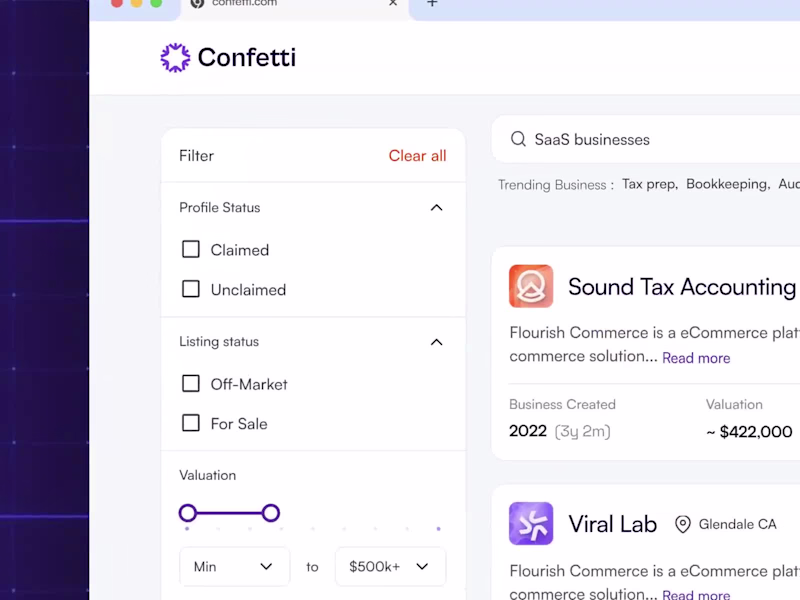This screenshot has width=800, height=600.
Task: Check the Off-Market listing status box
Action: (191, 383)
